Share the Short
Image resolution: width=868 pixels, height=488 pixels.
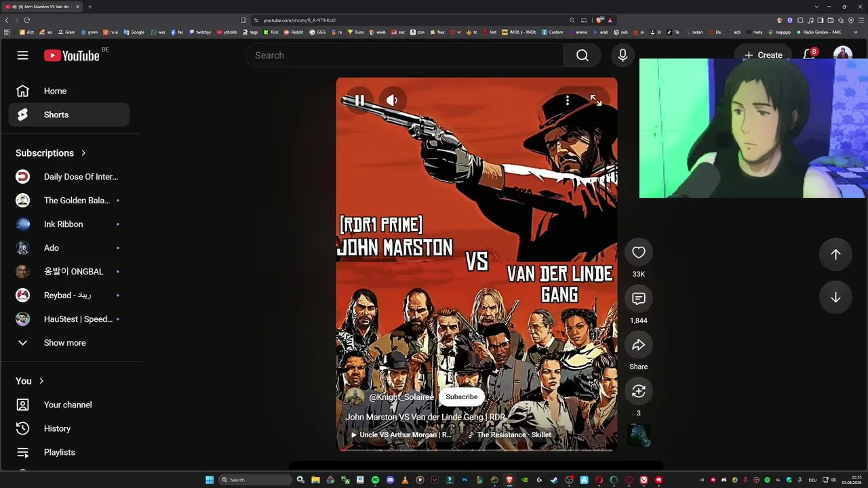(639, 345)
